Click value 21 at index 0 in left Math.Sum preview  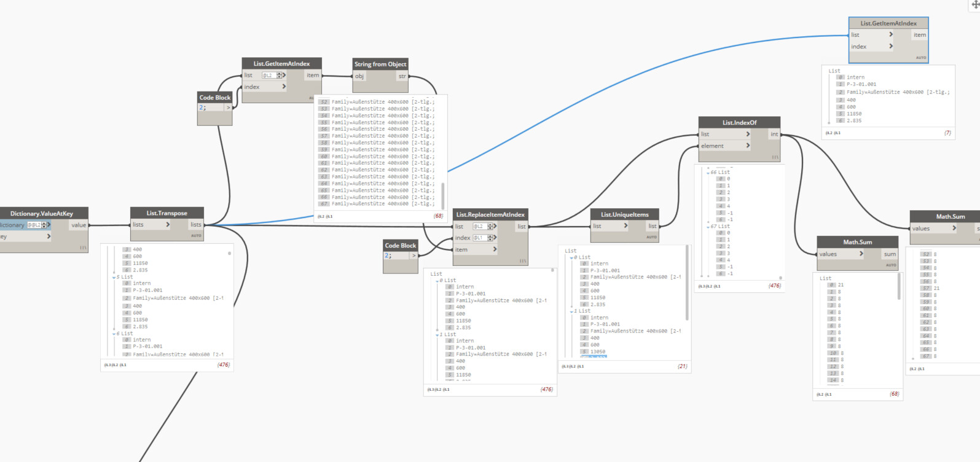point(841,285)
